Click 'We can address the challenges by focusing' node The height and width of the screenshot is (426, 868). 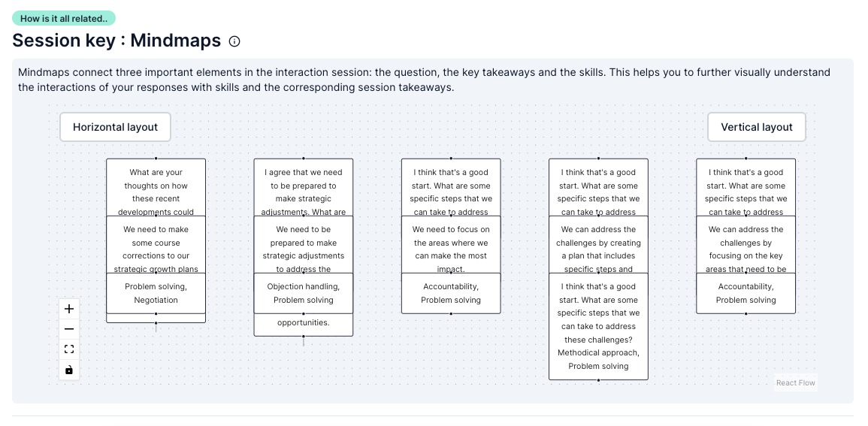[746, 244]
